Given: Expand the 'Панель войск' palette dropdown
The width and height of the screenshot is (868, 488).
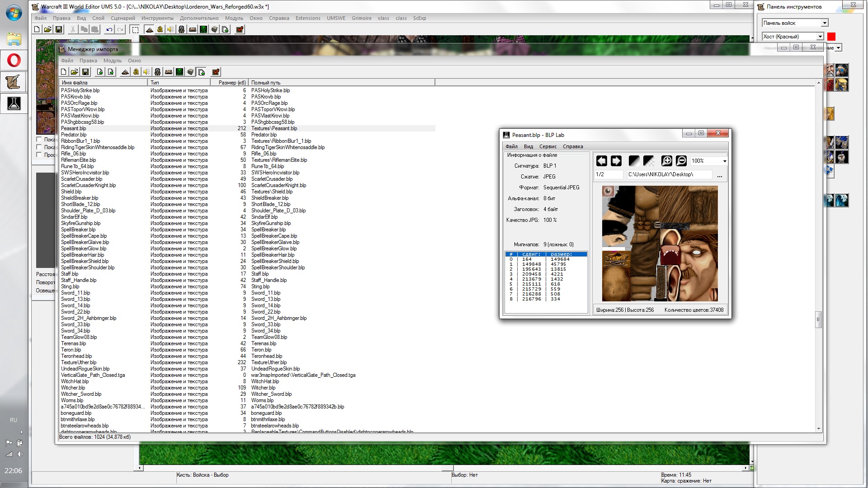Looking at the screenshot, I should tap(825, 23).
